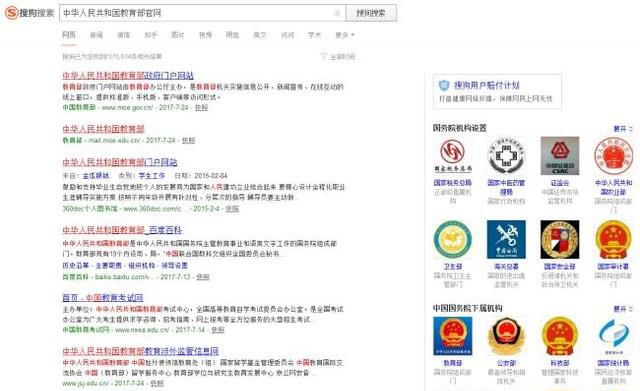View 快照 of the www.neea.edu.cn result

click(x=218, y=330)
